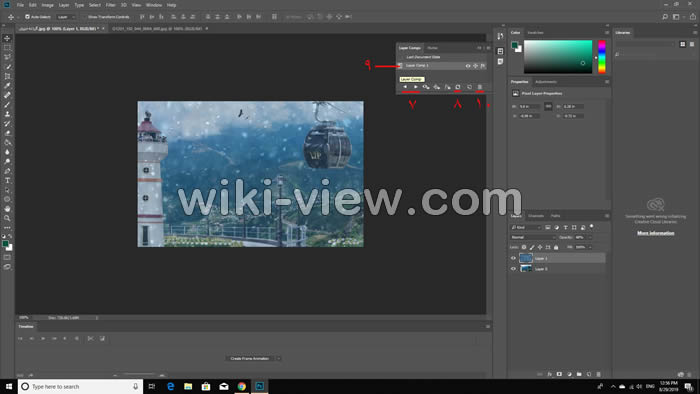Open the Window menu
700x394 pixels.
(x=154, y=5)
